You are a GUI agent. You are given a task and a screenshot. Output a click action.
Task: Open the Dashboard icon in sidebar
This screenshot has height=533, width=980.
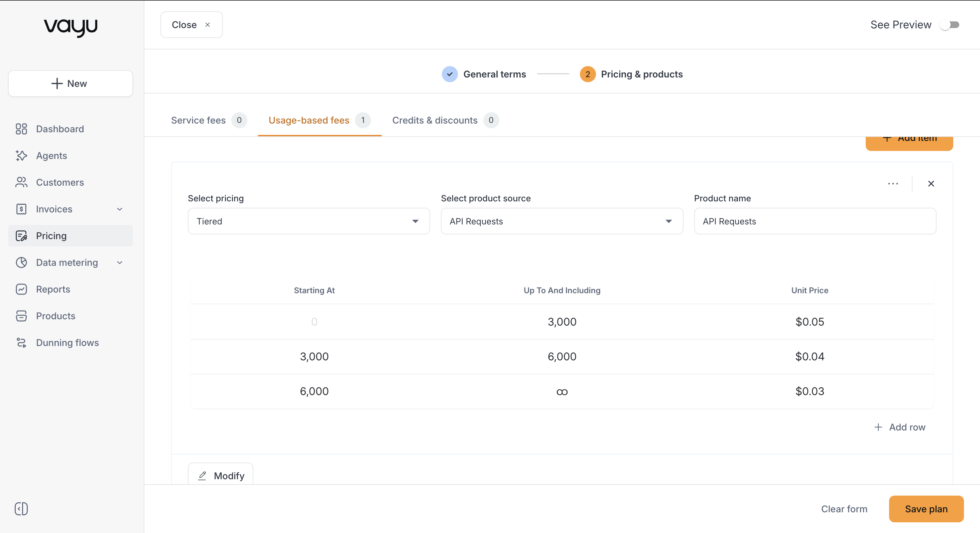(21, 129)
